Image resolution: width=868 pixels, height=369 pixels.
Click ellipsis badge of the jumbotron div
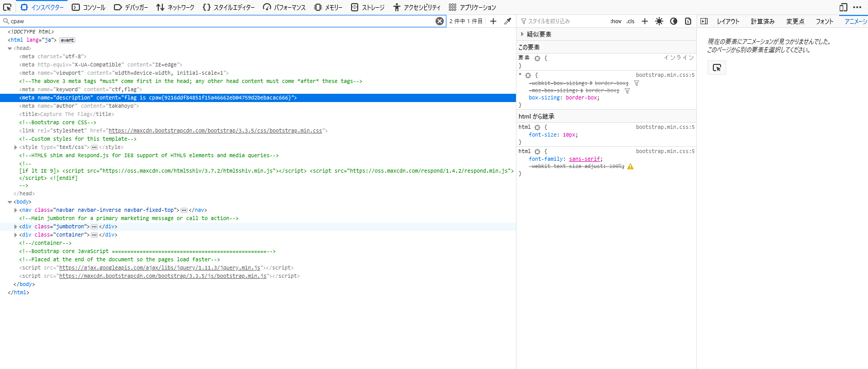click(94, 227)
